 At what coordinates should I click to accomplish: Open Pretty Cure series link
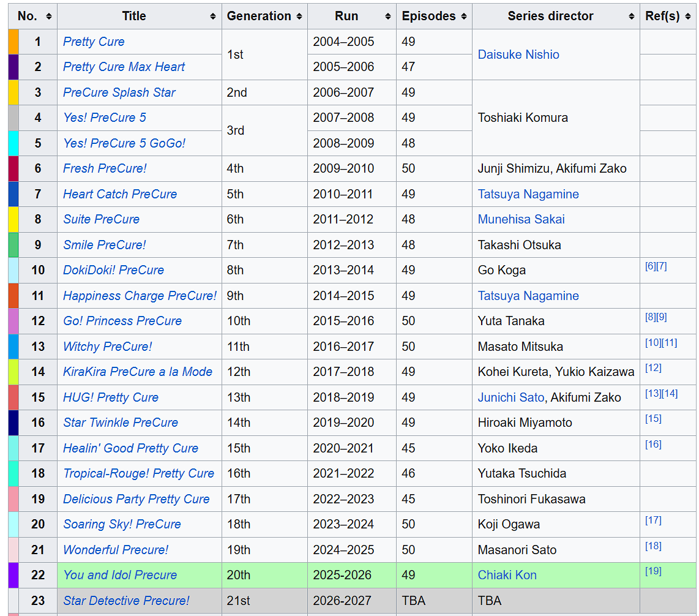click(x=94, y=42)
